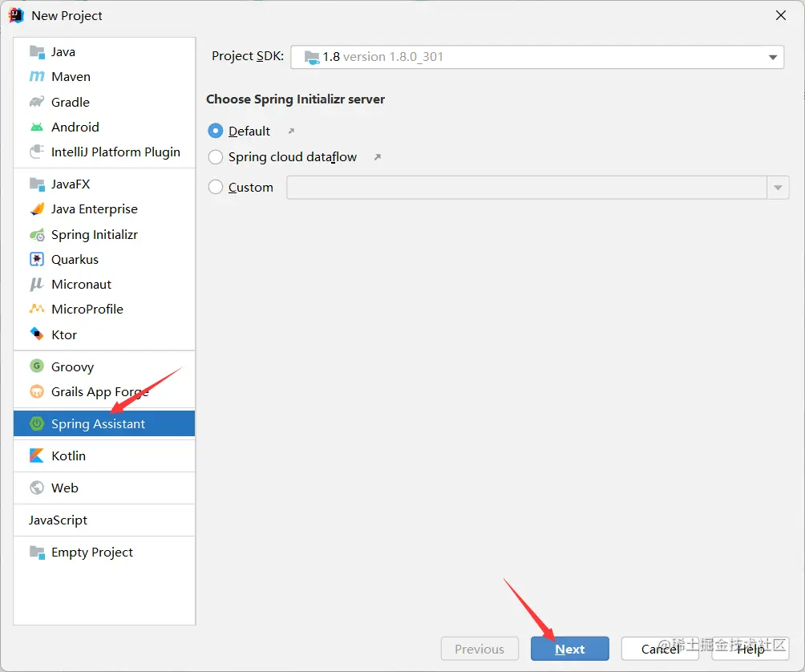Screen dimensions: 805x672
Task: Click the Previous button
Action: pos(479,649)
